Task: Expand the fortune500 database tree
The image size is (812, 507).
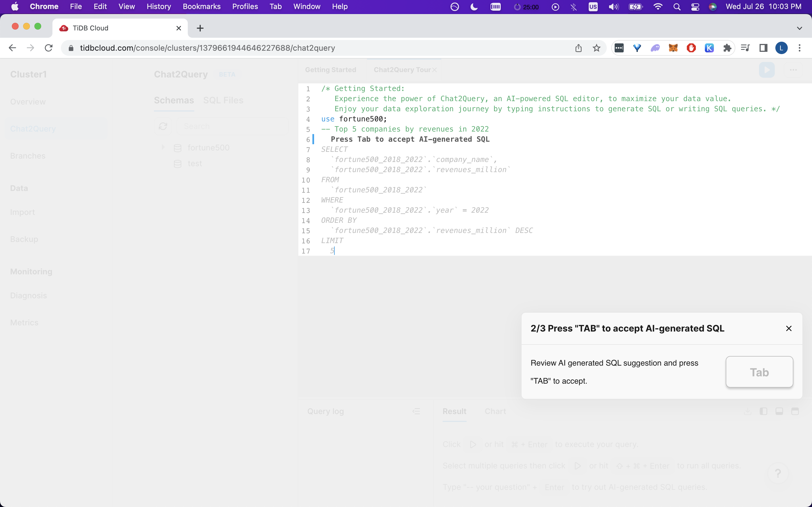Action: click(x=164, y=147)
